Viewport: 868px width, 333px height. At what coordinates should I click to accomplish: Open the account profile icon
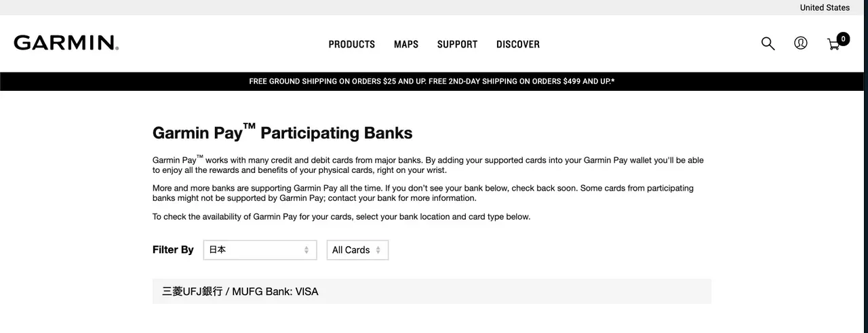801,43
